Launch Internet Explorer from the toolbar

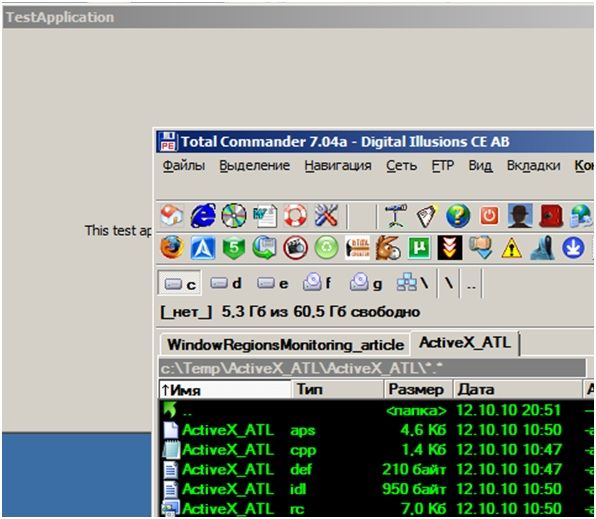(x=203, y=216)
